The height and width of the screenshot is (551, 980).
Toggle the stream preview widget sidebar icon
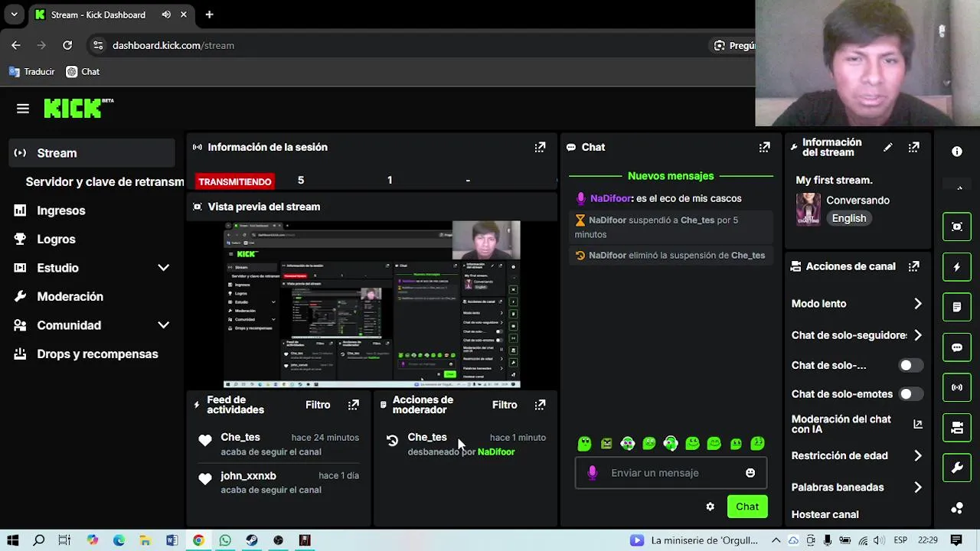coord(957,227)
